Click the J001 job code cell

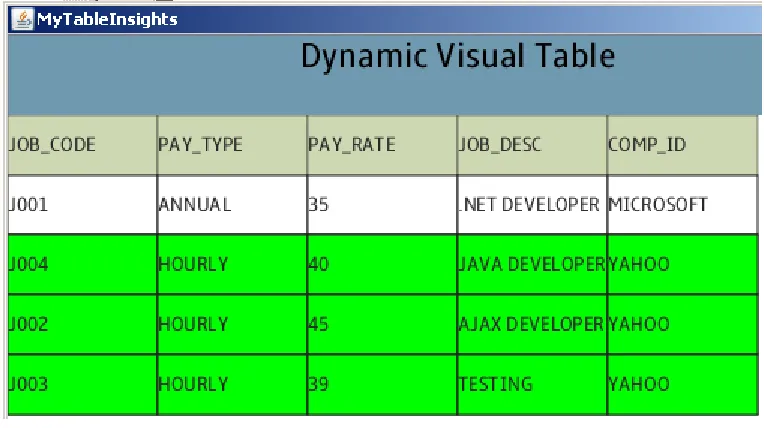82,205
